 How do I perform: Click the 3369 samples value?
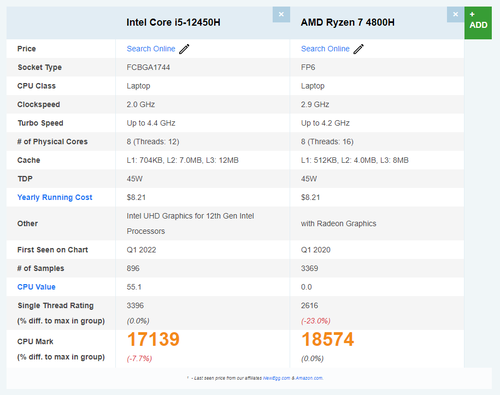(x=310, y=268)
